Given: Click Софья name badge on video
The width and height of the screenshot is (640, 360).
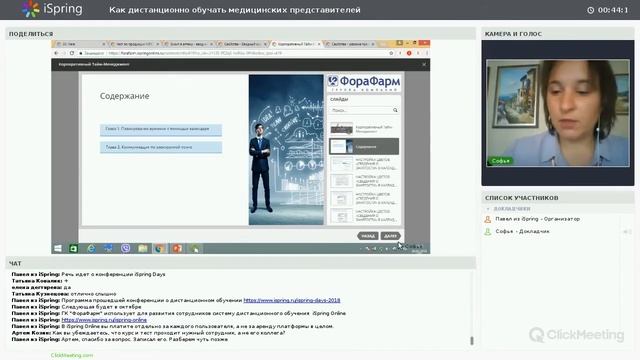Looking at the screenshot, I should [500, 161].
